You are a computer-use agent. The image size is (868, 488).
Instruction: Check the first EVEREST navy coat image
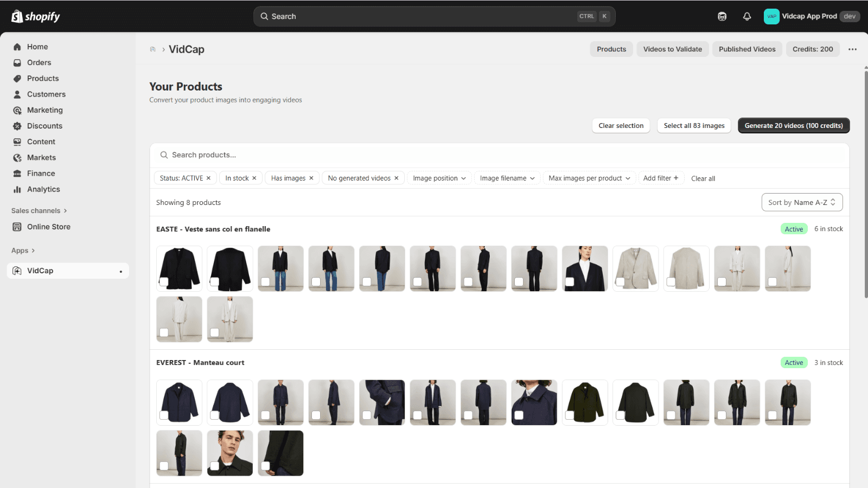click(x=164, y=415)
